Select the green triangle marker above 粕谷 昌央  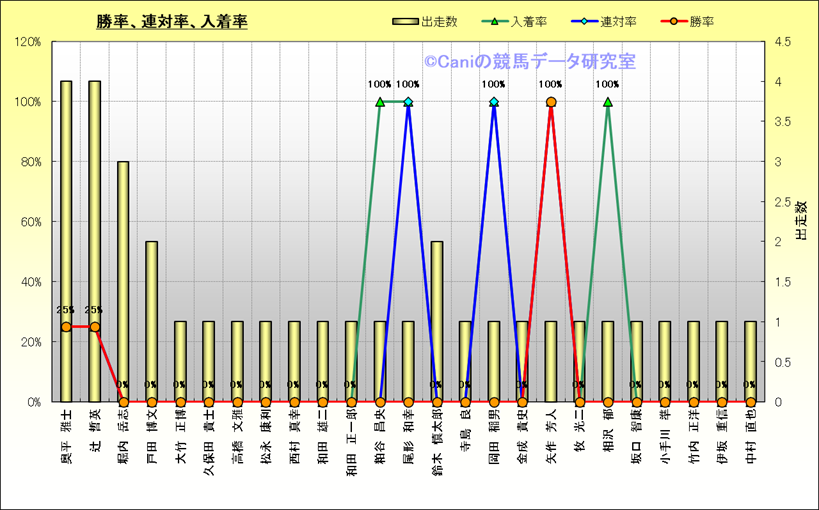[x=380, y=102]
